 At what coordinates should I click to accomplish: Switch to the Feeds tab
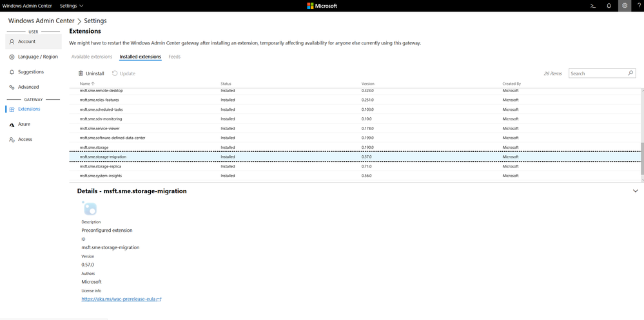coord(175,57)
